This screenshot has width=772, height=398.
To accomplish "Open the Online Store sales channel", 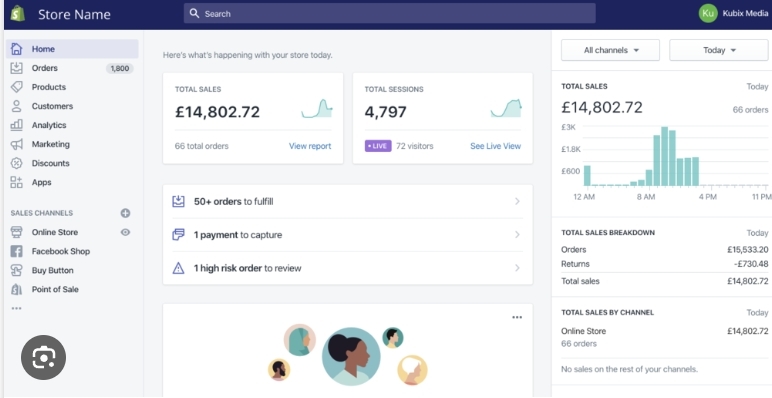I will [x=55, y=232].
